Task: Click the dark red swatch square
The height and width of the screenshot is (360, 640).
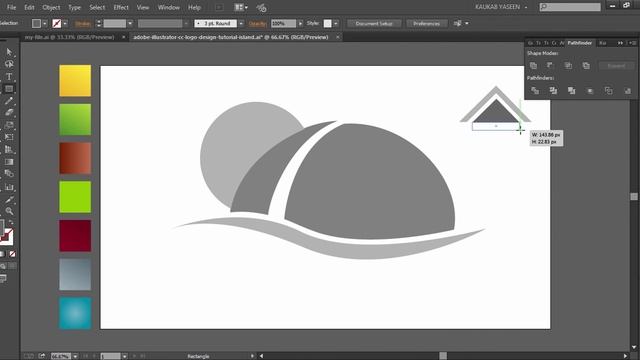Action: click(x=75, y=236)
